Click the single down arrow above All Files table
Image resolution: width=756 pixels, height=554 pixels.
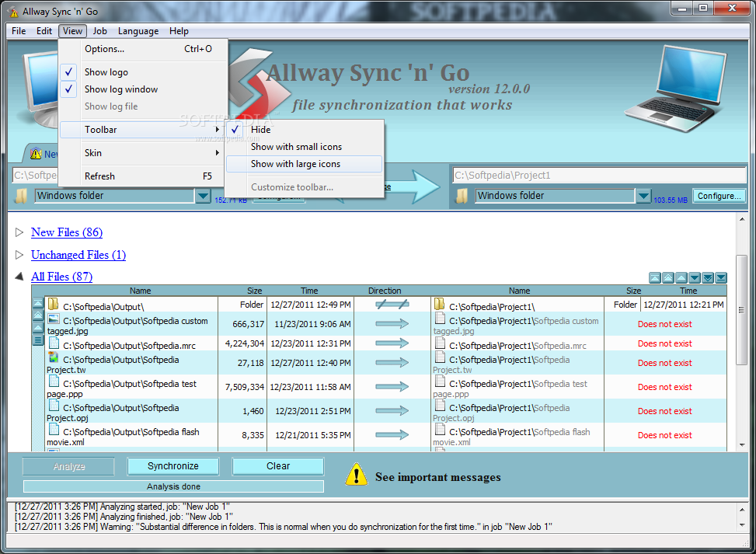click(x=695, y=277)
